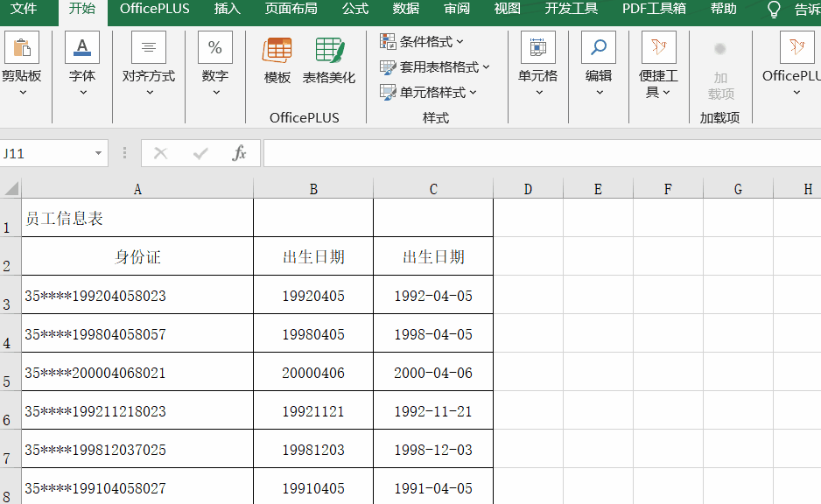Click the cancel X icon in formula bar

161,153
